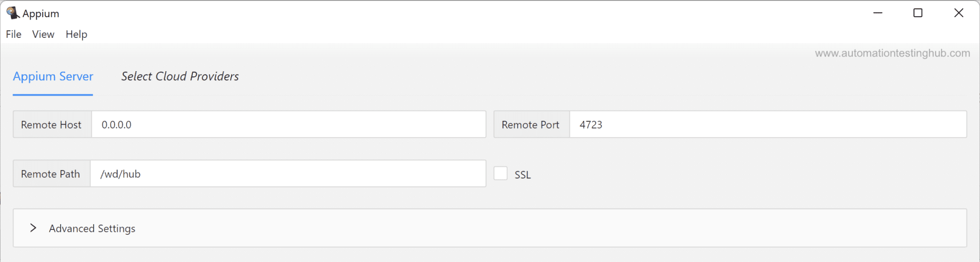Click the Remote Port label
Screen dimensions: 980x262
(530, 125)
